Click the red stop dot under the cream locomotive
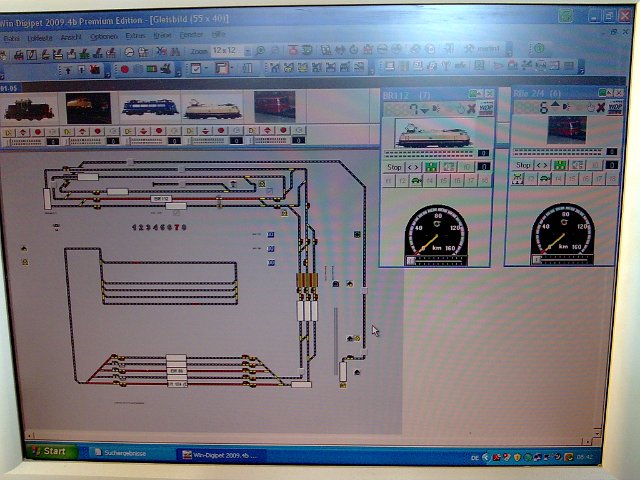640x480 pixels. pyautogui.click(x=221, y=131)
